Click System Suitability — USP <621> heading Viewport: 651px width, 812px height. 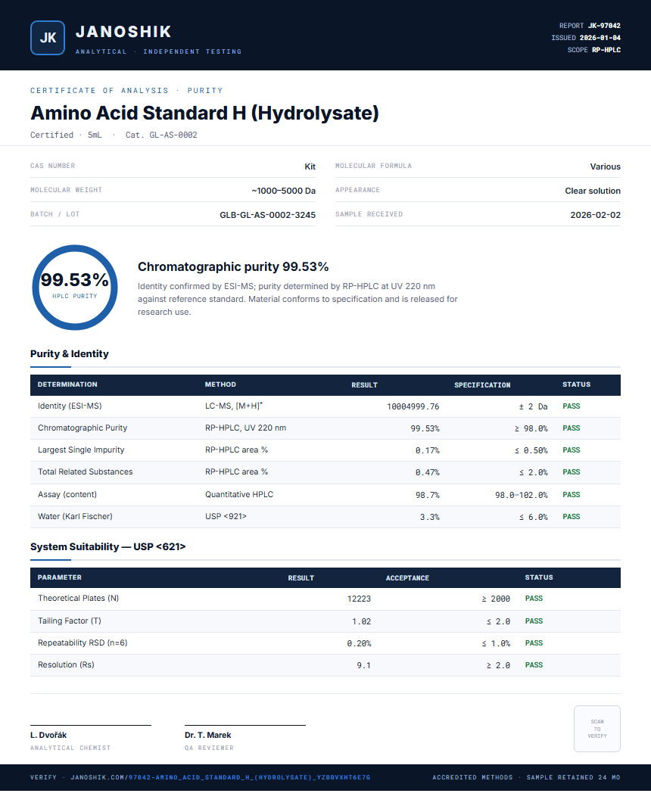[107, 547]
